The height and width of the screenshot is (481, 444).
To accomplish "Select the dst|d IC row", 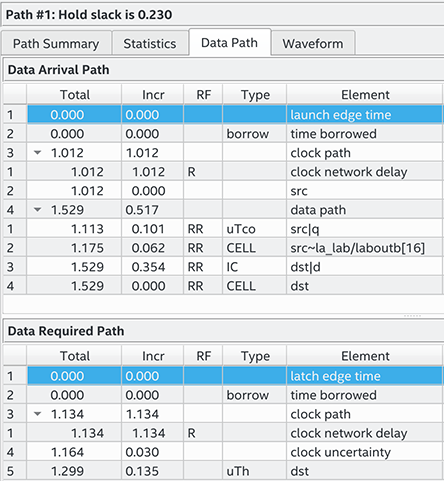I will (x=223, y=267).
